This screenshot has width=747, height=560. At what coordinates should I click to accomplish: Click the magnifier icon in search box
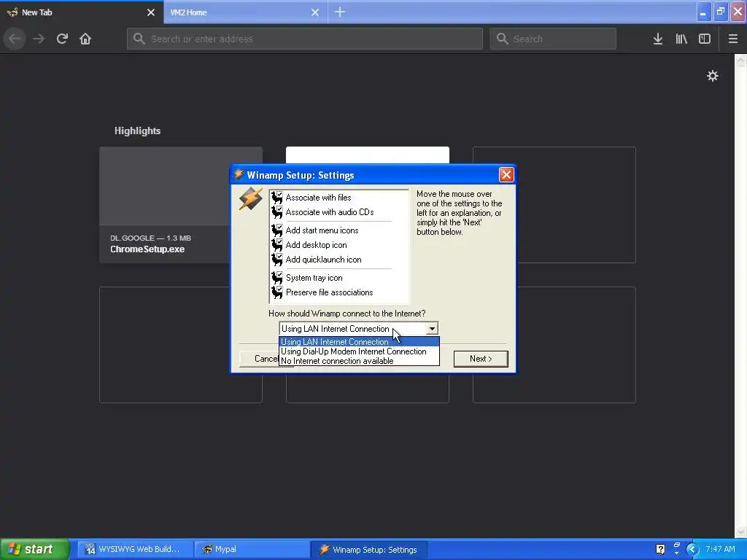point(502,39)
